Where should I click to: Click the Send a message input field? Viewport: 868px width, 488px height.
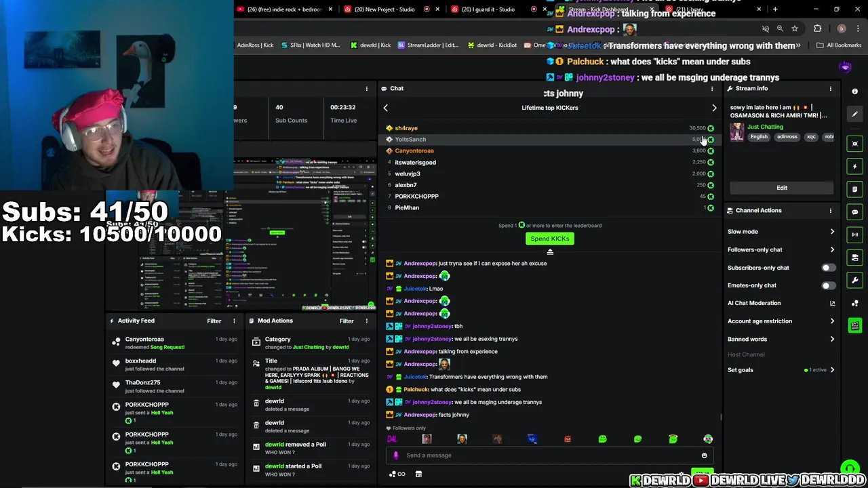click(550, 455)
